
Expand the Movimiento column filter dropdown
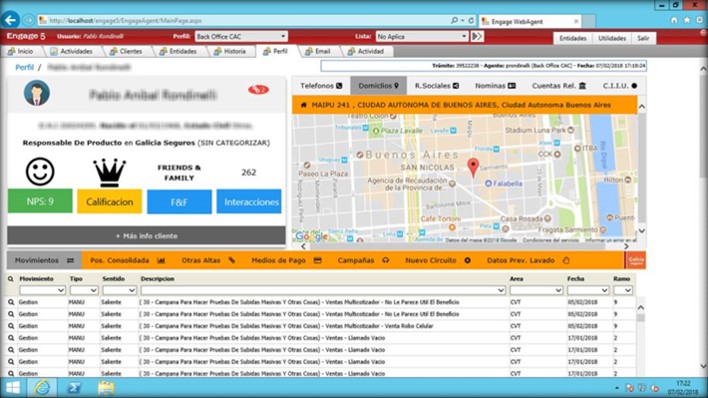[x=42, y=290]
